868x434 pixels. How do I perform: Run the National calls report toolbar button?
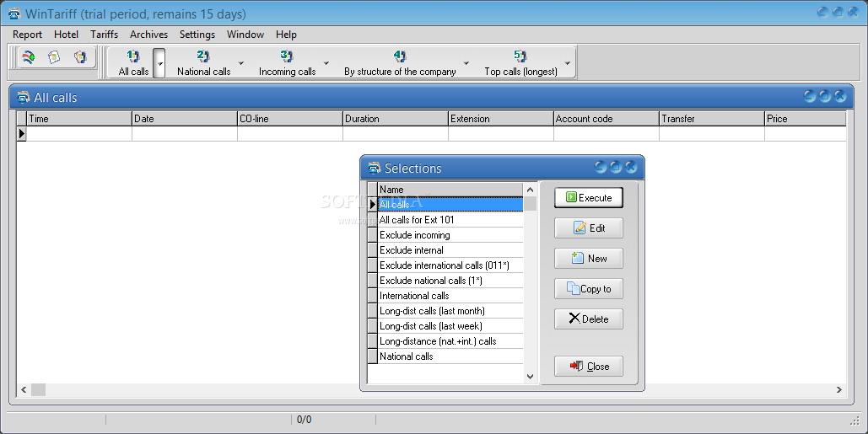pyautogui.click(x=204, y=62)
